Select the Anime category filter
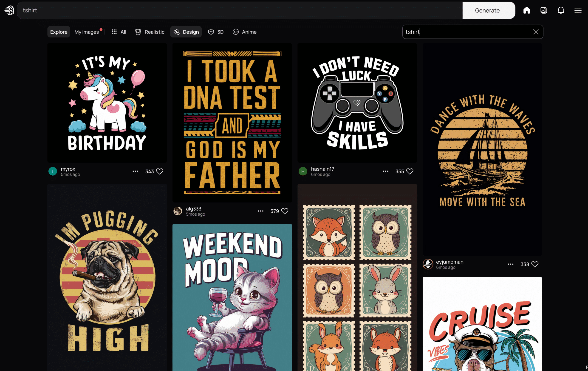 coord(244,32)
